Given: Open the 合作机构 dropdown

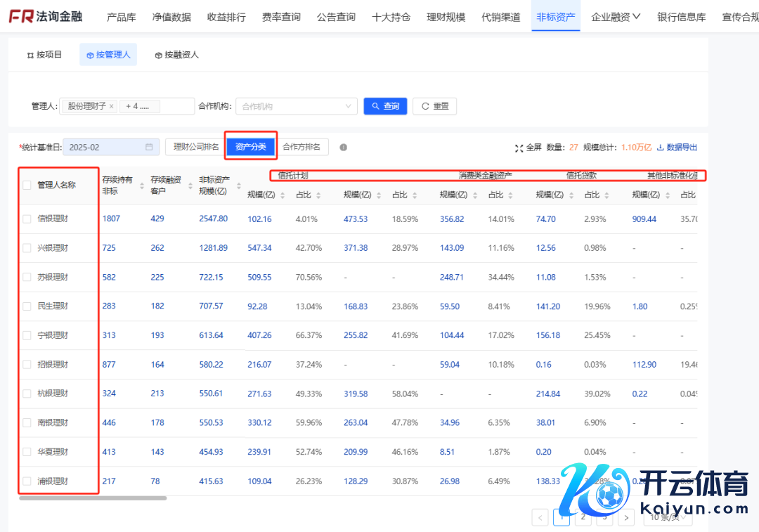Looking at the screenshot, I should click(296, 106).
